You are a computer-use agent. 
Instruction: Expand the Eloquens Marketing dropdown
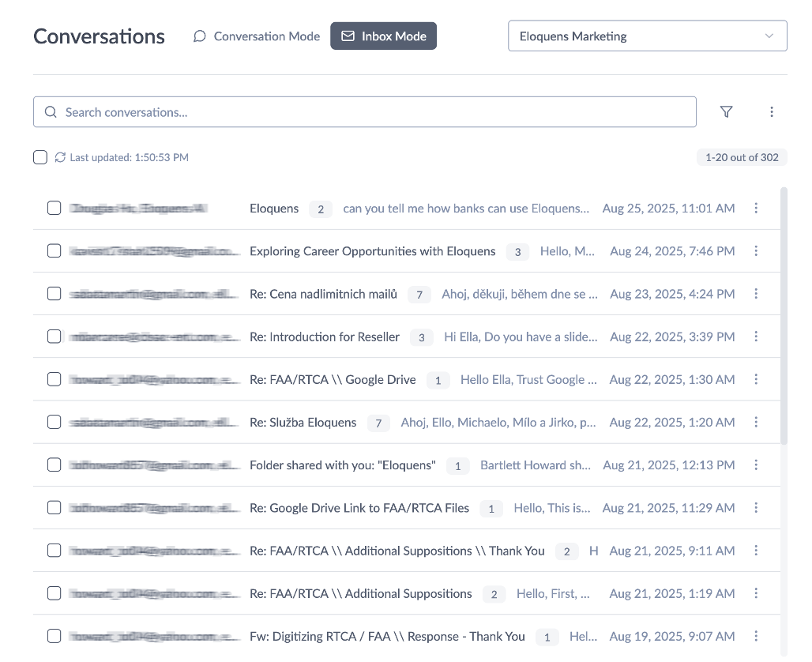pyautogui.click(x=648, y=36)
